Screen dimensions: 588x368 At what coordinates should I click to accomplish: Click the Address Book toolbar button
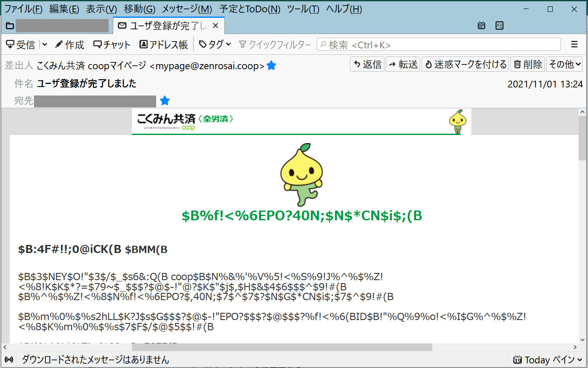[x=163, y=45]
